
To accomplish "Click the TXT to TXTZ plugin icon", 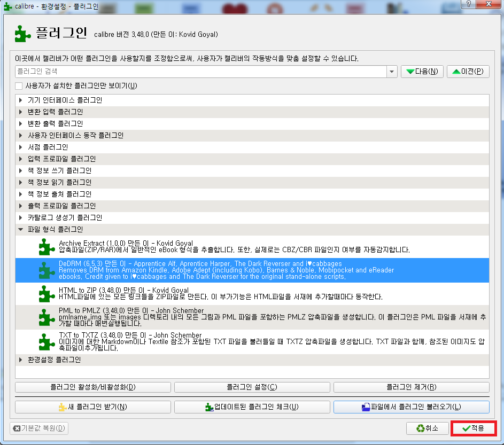I will point(46,342).
